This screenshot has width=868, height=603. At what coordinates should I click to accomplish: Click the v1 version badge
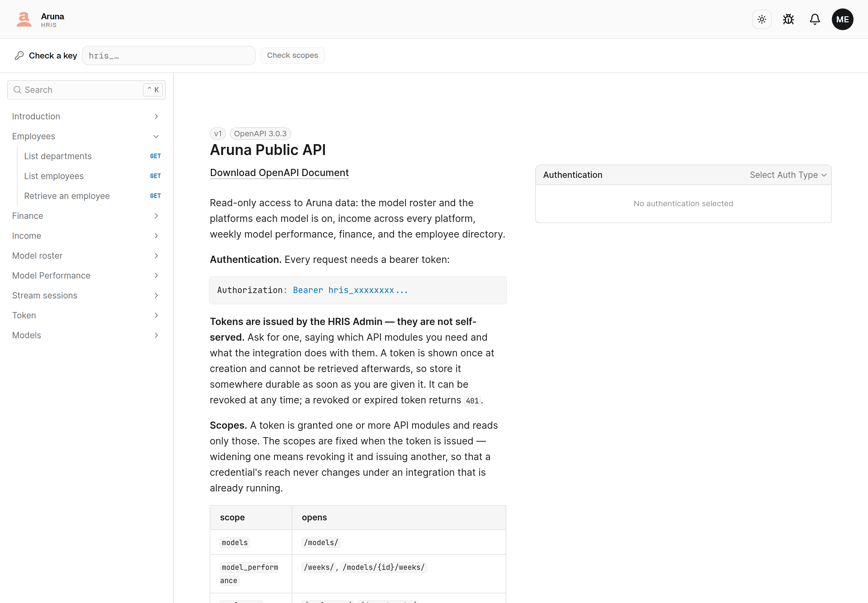coord(218,134)
